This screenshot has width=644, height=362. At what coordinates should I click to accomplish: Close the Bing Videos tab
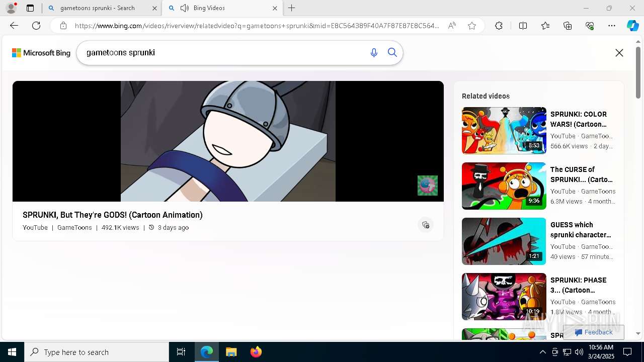coord(275,8)
